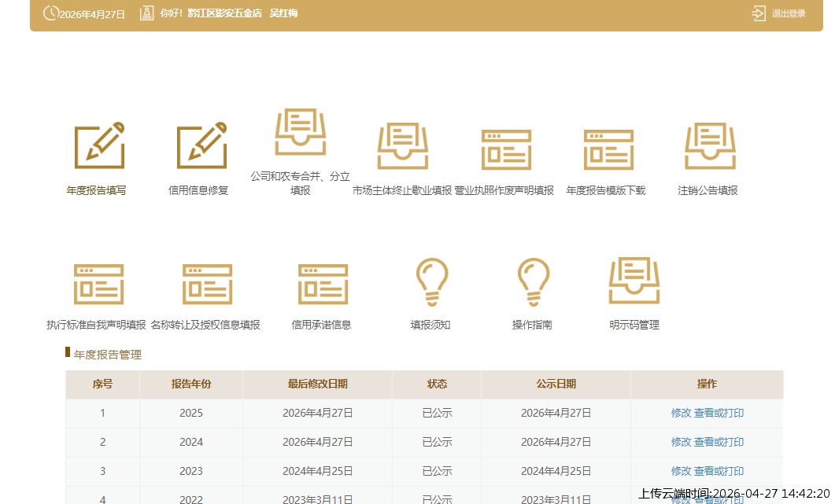Click the 填报须知 lightbulb icon
This screenshot has width=835, height=504.
430,281
